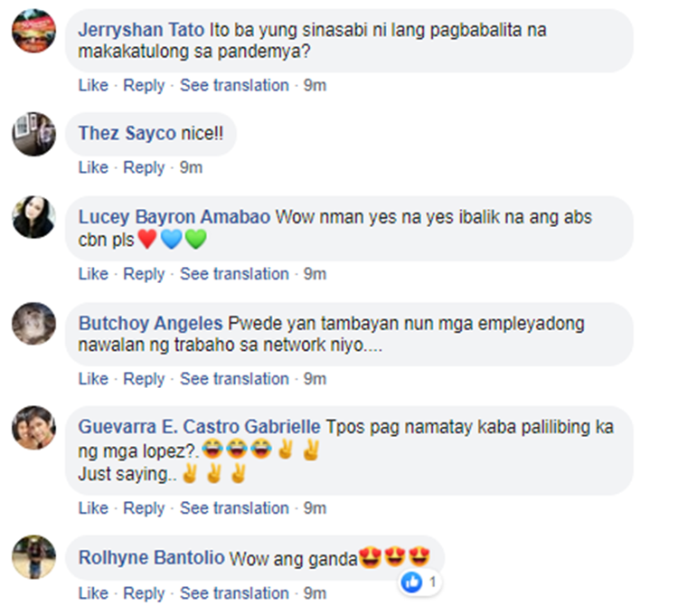The width and height of the screenshot is (678, 616).
Task: Open Butchoy Angeles' profile name link
Action: pos(150,323)
